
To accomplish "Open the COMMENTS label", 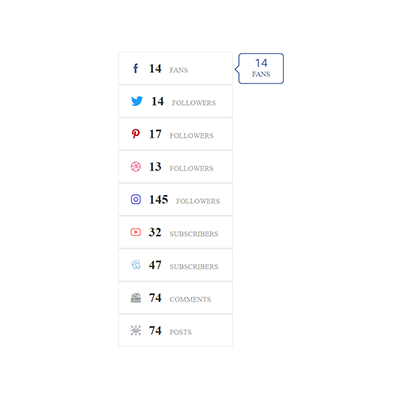I will pyautogui.click(x=190, y=299).
